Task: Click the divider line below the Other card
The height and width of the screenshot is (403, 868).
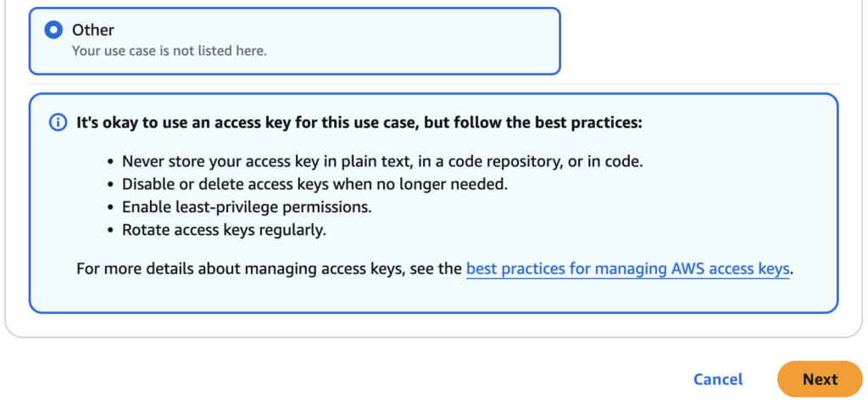Action: click(434, 84)
